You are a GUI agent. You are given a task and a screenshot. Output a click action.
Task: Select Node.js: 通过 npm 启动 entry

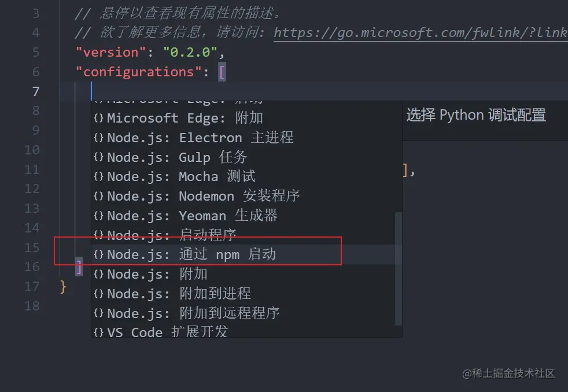point(246,254)
